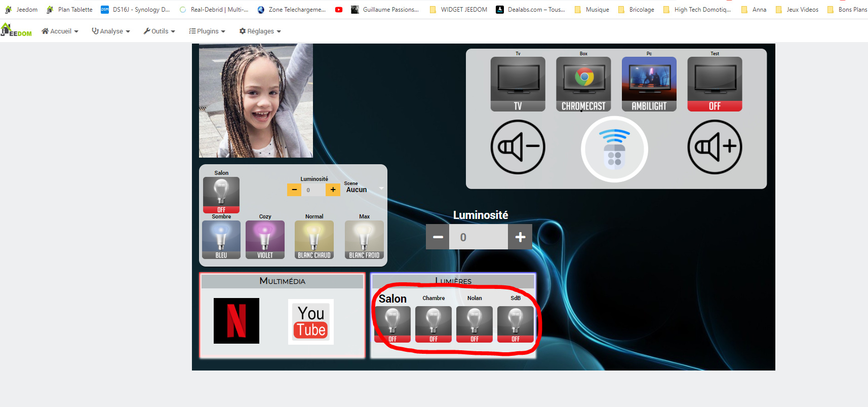Launch YouTube from Multimédia panel

[x=311, y=322]
